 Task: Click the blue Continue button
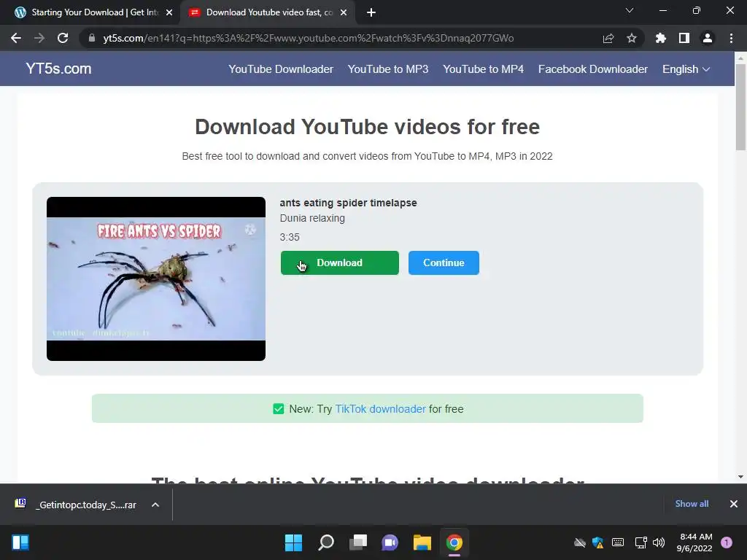coord(444,262)
